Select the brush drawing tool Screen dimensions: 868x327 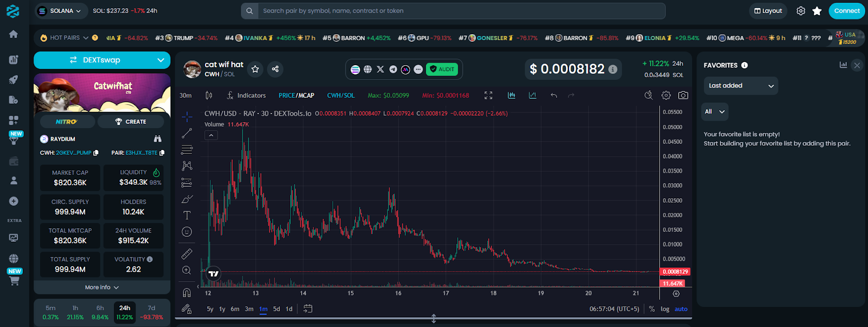187,199
